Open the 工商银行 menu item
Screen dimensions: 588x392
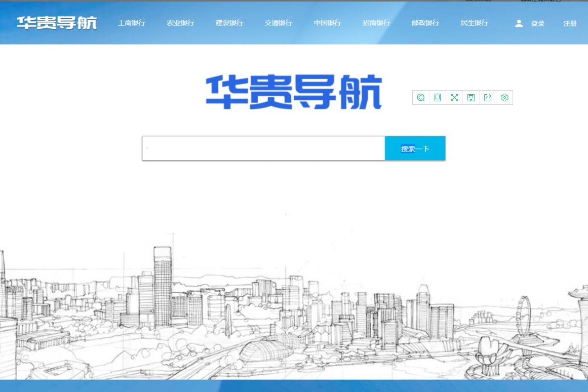[131, 23]
